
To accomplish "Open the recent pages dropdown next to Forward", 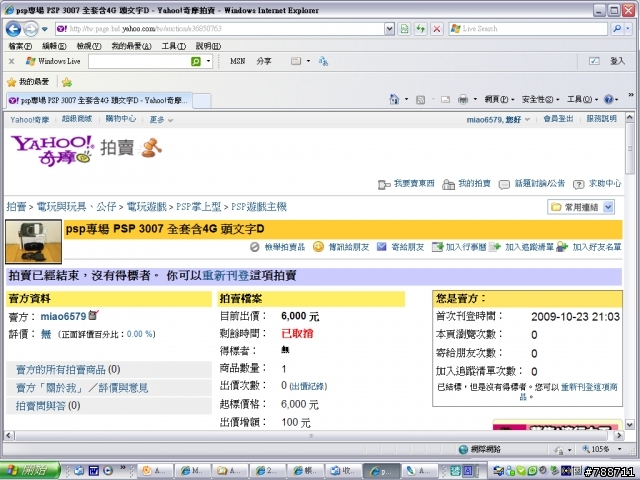I will click(44, 29).
